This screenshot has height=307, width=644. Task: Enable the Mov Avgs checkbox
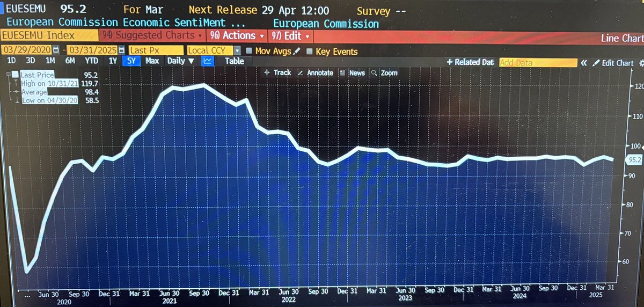point(248,51)
